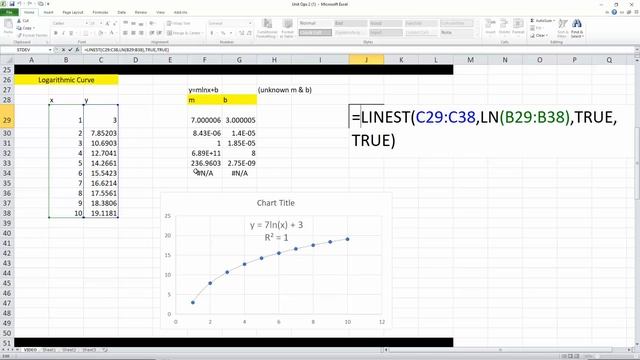Image resolution: width=640 pixels, height=360 pixels.
Task: Click the trendline equation y = 7ln(x) + 3
Action: [276, 225]
